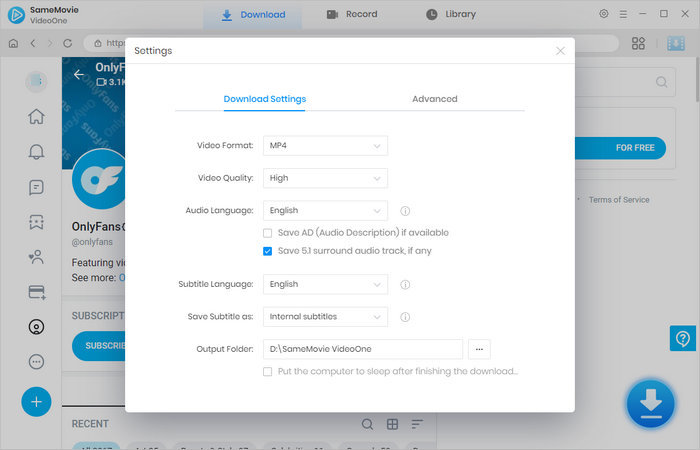Click the OnlyFans home sidebar icon
Viewport: 700px width, 450px height.
coord(36,117)
